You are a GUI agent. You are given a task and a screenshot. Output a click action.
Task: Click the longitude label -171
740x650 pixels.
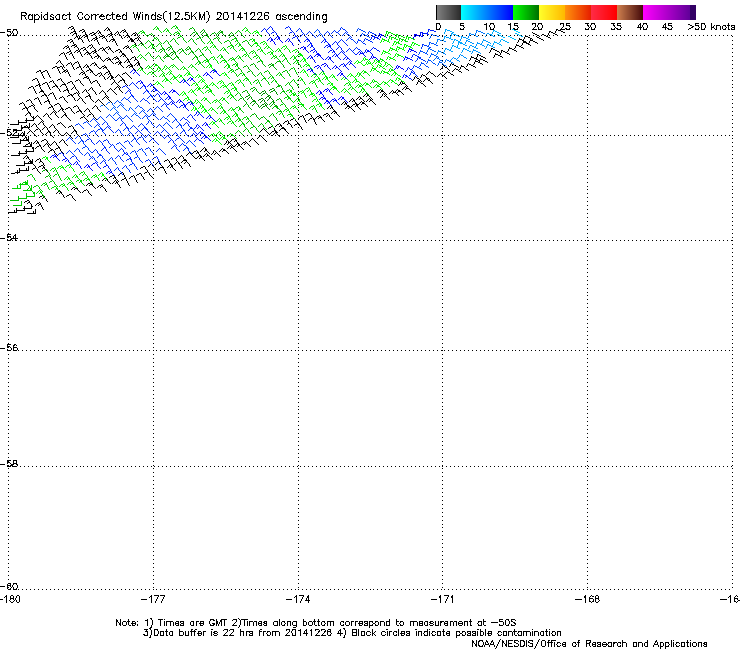(443, 599)
